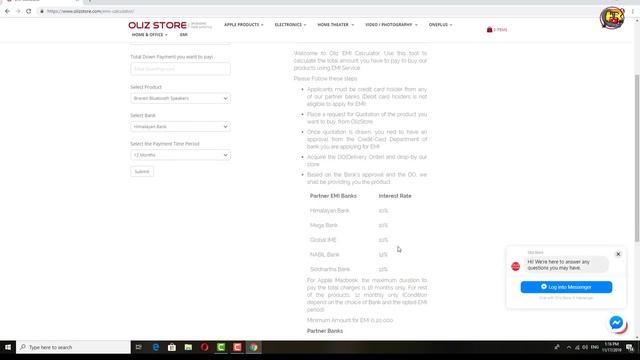
Task: Open the shopping cart icon
Action: 489,29
